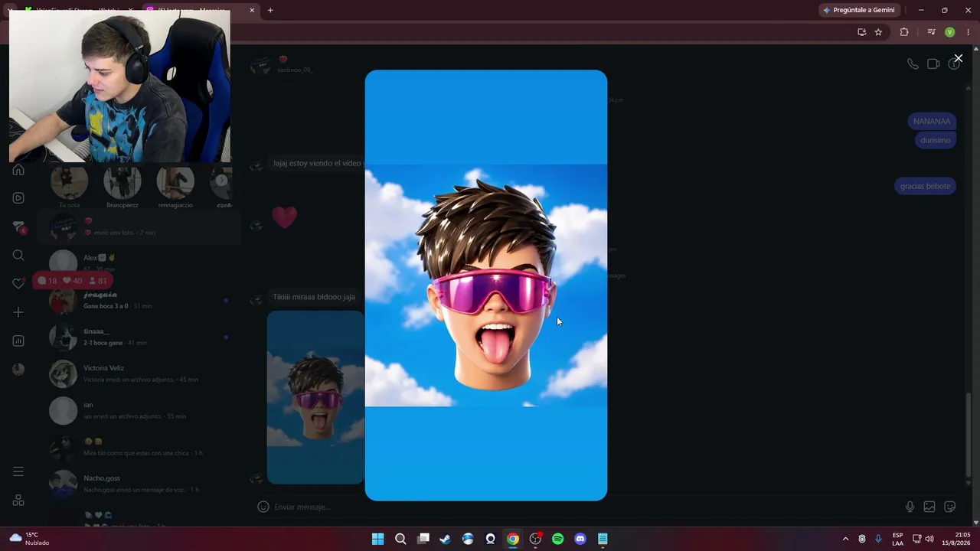Open profile avatar in Instagram sidebar

[18, 370]
